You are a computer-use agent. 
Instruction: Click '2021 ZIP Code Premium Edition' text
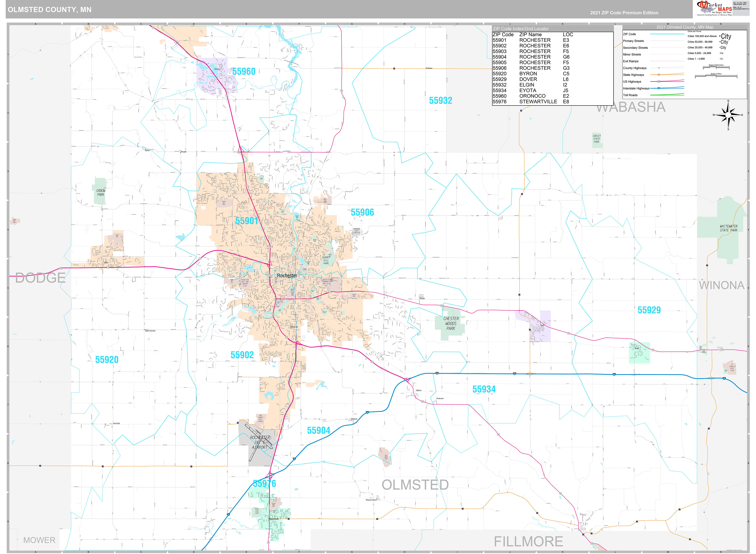pyautogui.click(x=624, y=13)
